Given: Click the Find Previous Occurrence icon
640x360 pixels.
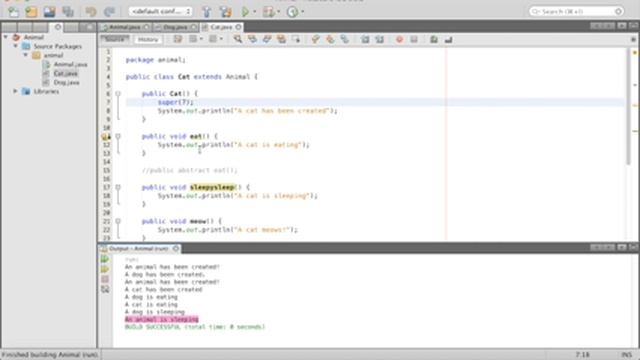Looking at the screenshot, I should point(252,39).
